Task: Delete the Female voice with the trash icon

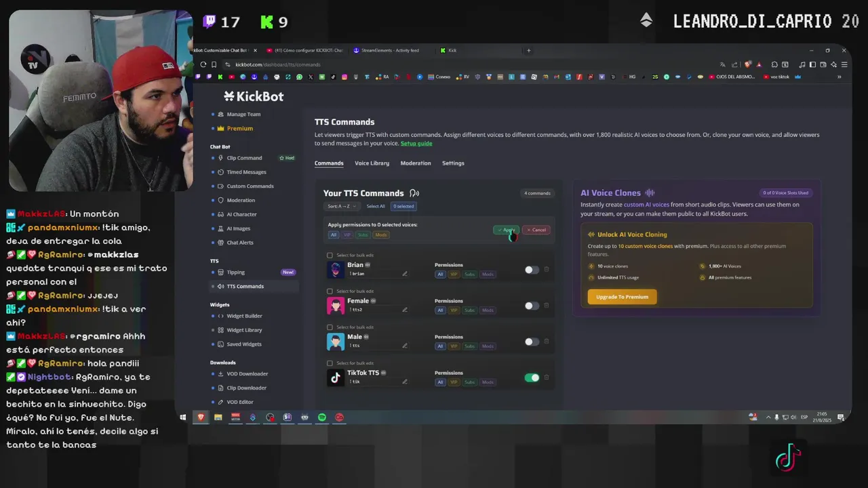Action: [547, 305]
